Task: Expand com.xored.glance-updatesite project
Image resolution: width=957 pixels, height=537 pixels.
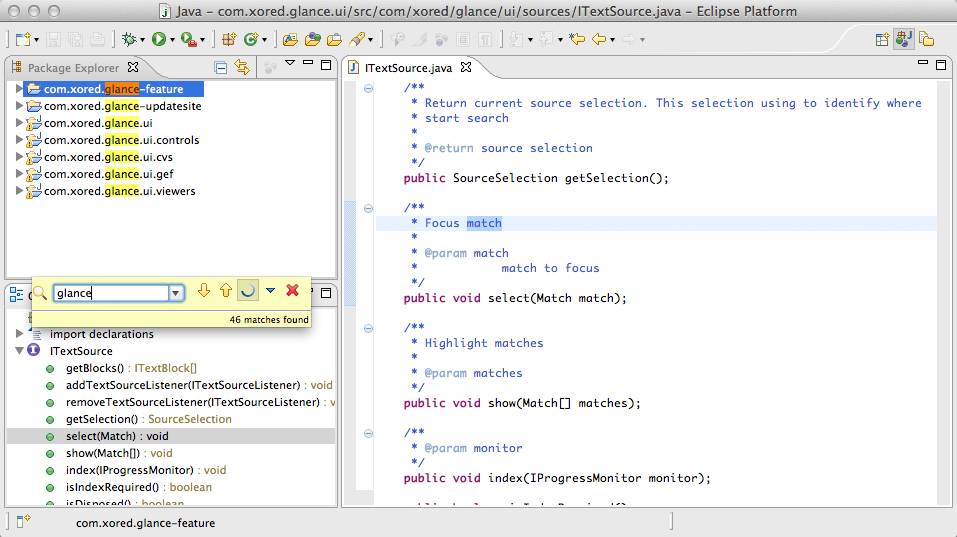Action: tap(19, 106)
